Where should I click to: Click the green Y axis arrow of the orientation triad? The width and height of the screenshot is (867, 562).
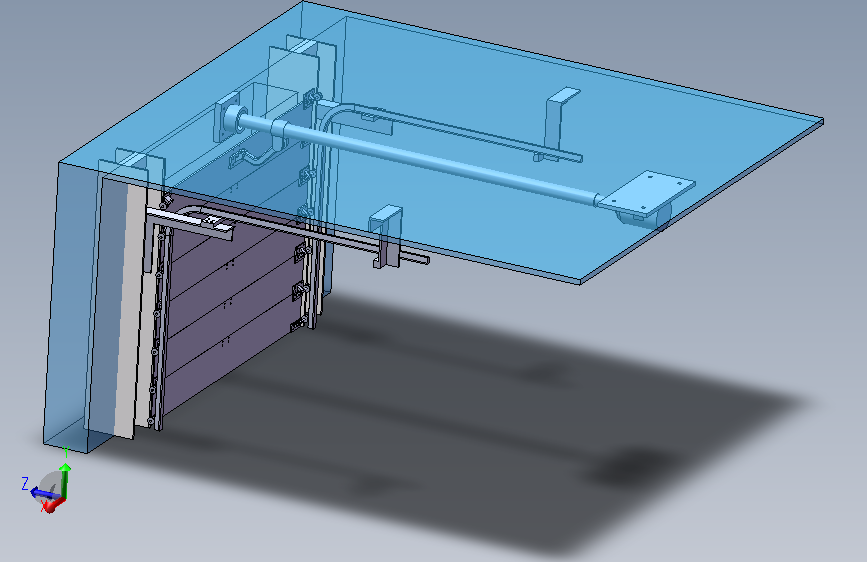pyautogui.click(x=65, y=480)
